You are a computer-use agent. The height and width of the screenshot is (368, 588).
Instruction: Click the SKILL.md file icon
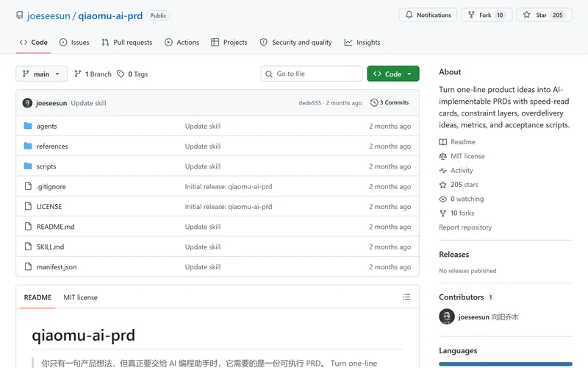coord(28,247)
